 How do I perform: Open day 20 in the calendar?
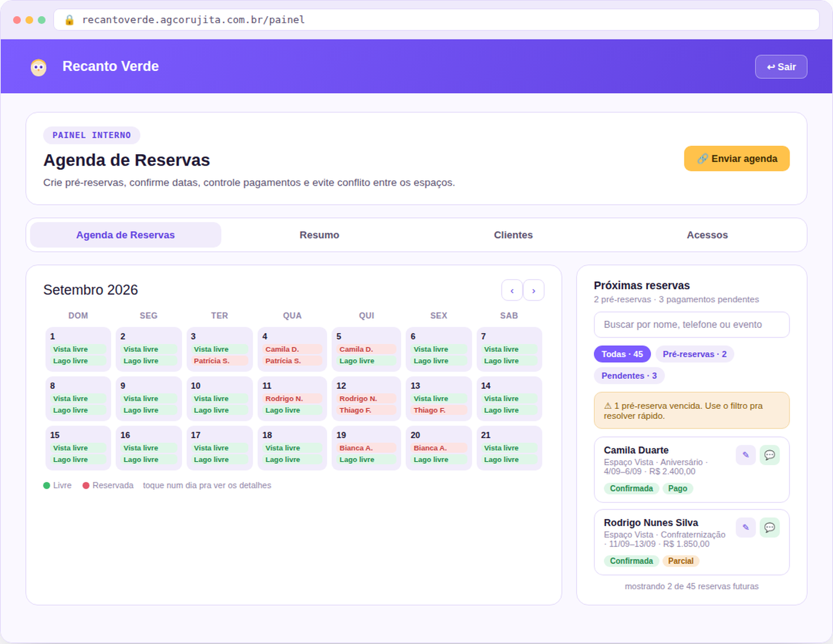[439, 448]
